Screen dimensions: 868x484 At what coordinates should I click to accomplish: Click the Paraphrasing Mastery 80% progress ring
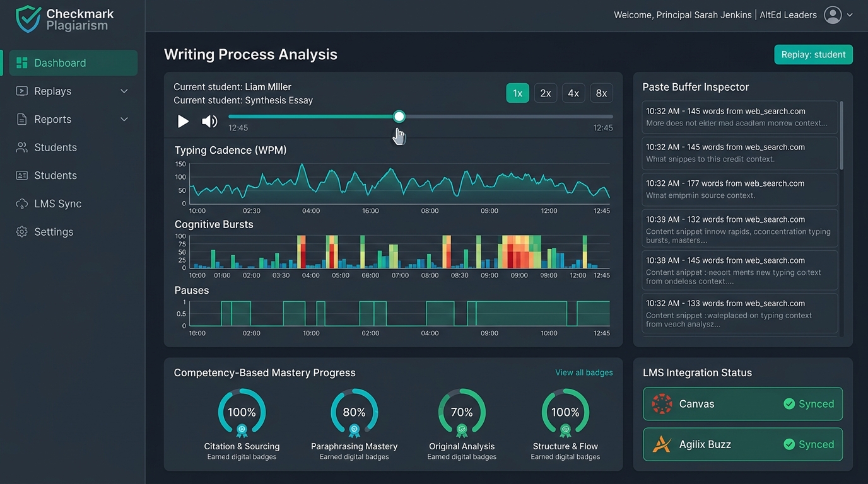(x=355, y=412)
